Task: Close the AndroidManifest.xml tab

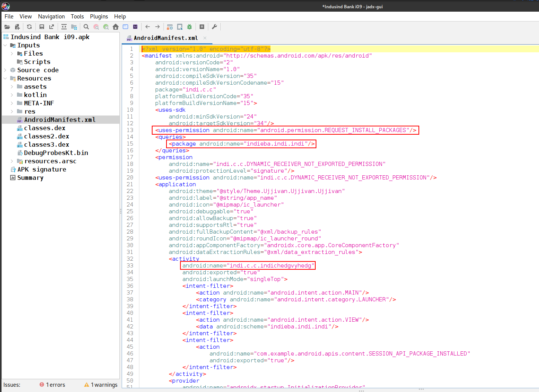Action: pos(205,38)
